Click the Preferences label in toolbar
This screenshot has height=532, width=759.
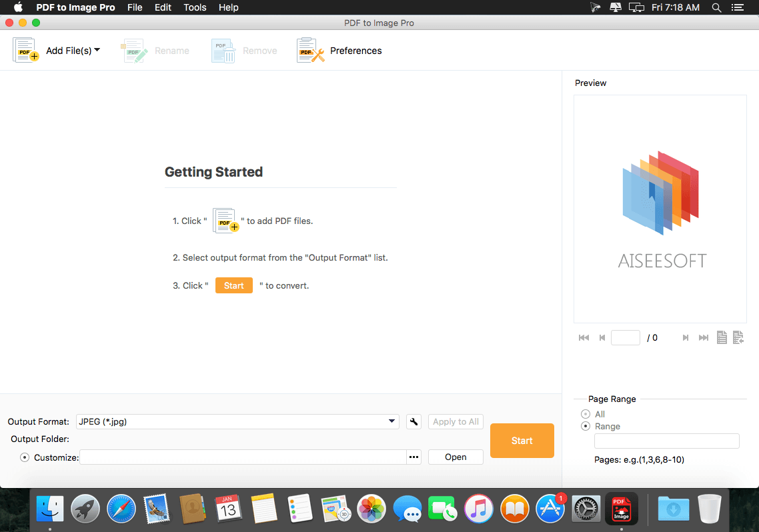355,51
